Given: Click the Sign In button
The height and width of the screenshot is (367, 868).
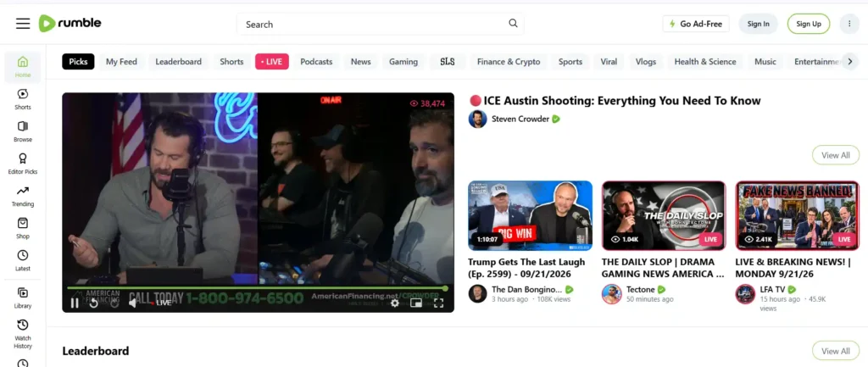Looking at the screenshot, I should pyautogui.click(x=758, y=24).
